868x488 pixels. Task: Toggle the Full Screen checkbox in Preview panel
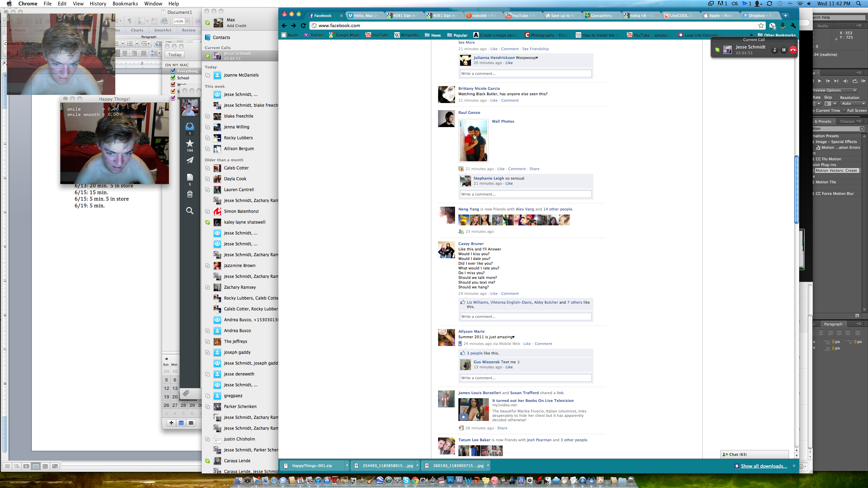(844, 110)
